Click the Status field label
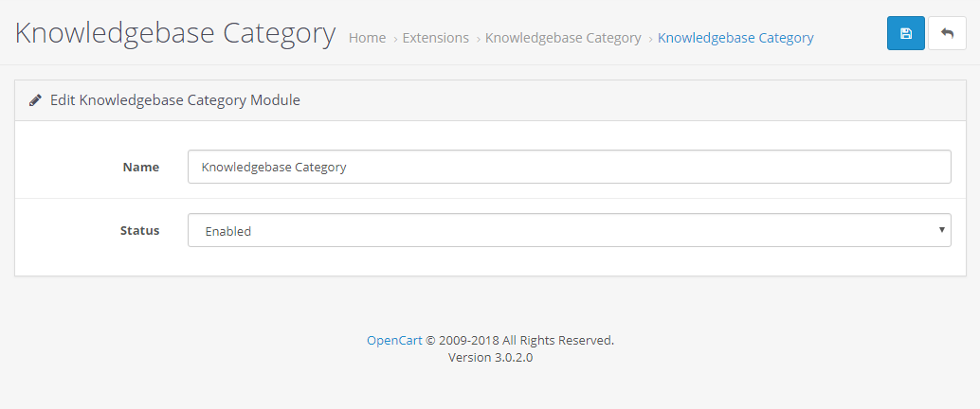980x409 pixels. (x=140, y=230)
